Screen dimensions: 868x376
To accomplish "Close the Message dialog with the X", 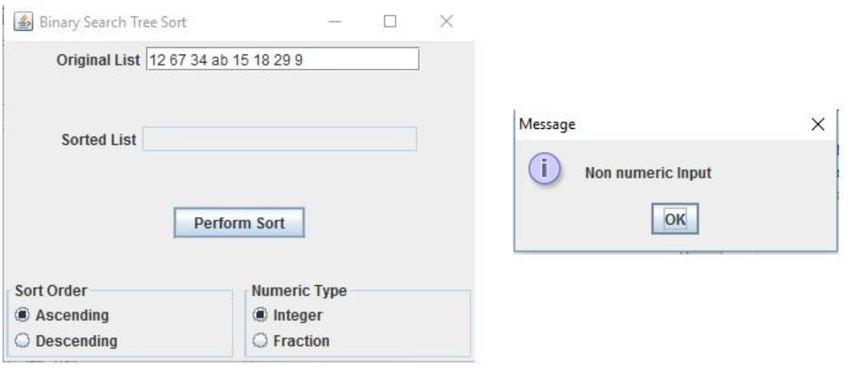I will point(818,124).
